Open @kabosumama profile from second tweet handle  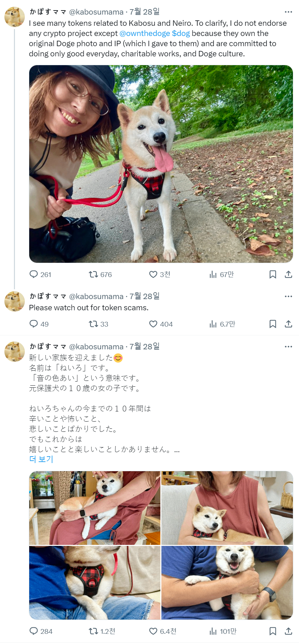(x=96, y=296)
